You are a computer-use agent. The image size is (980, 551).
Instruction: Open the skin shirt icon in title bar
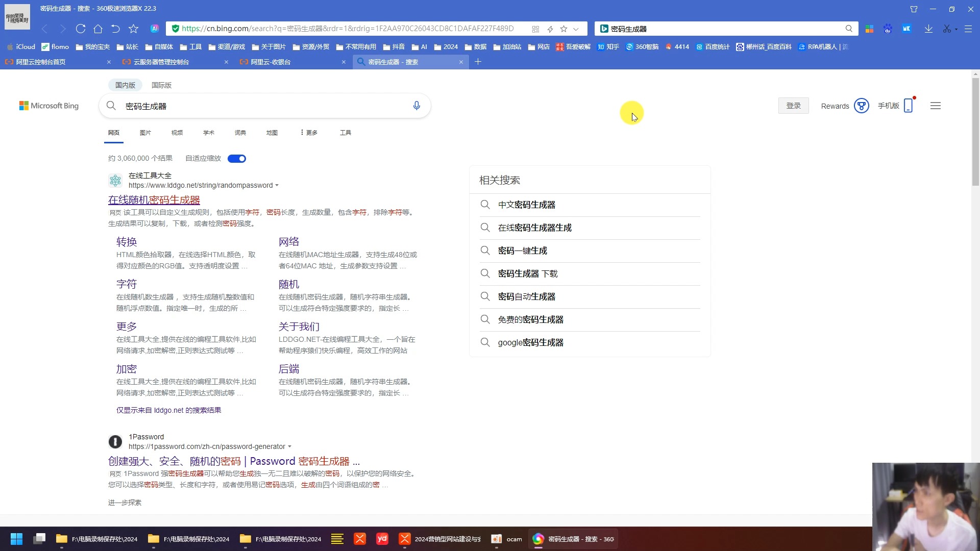click(x=914, y=9)
